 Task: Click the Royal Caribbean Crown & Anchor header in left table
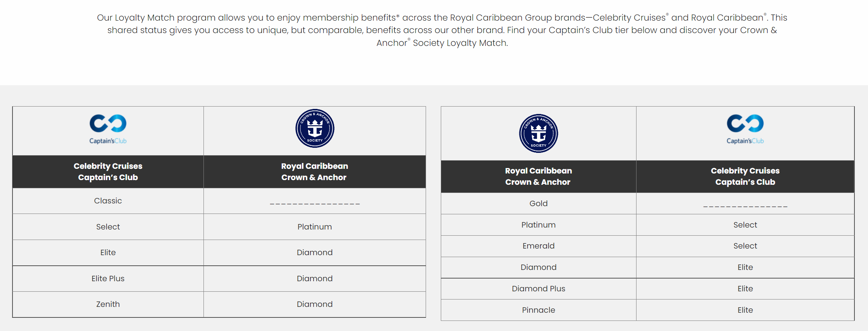click(x=315, y=172)
